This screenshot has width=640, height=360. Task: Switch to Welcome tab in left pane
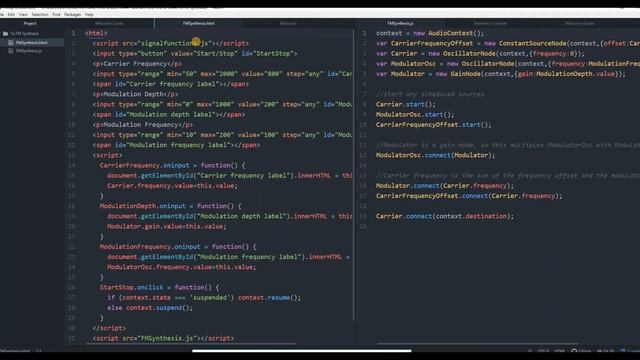click(x=288, y=23)
